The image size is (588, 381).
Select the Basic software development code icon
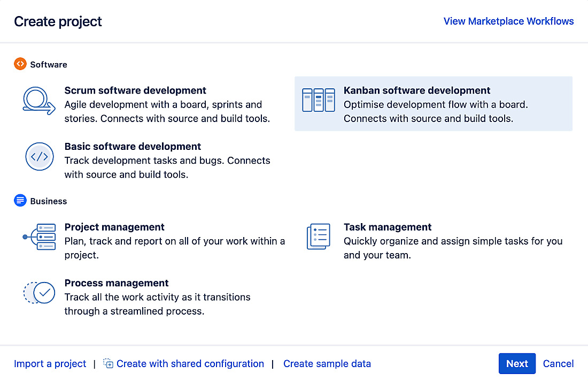[40, 157]
